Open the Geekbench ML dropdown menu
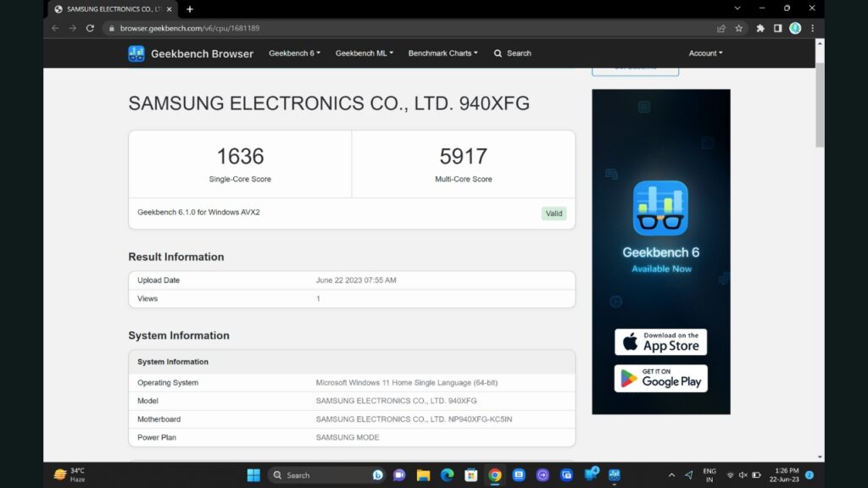The image size is (868, 488). [x=364, y=53]
